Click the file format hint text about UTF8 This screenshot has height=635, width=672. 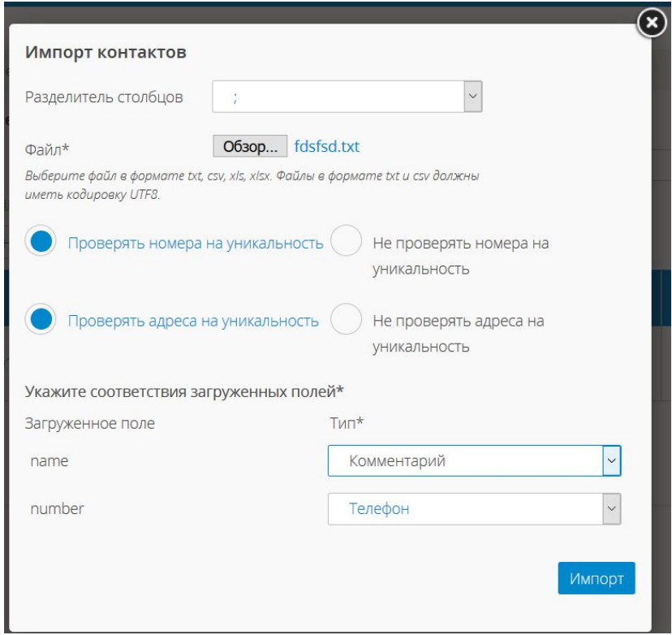click(x=254, y=183)
